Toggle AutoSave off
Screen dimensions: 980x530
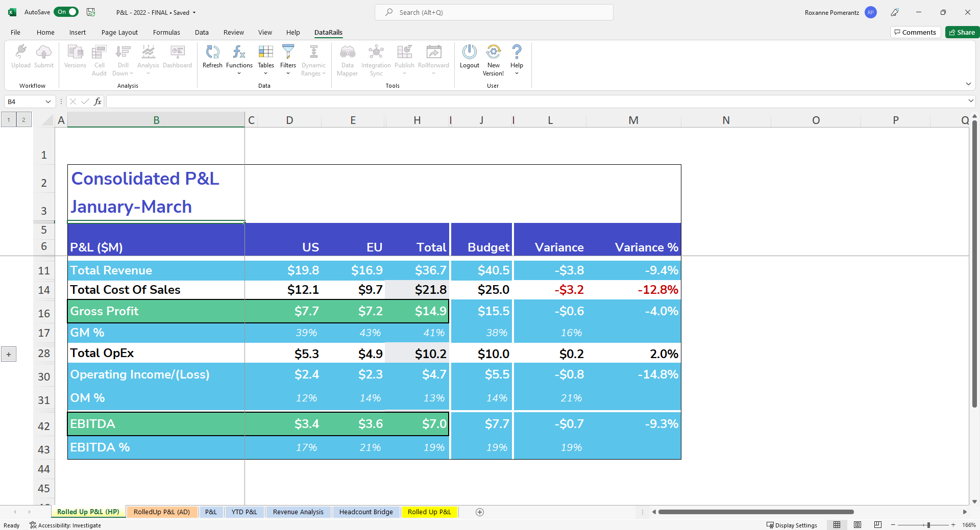pyautogui.click(x=66, y=12)
